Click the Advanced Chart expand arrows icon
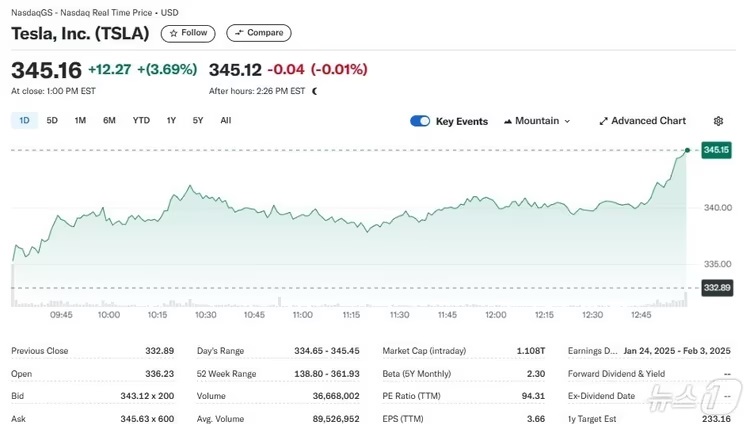 (x=603, y=121)
